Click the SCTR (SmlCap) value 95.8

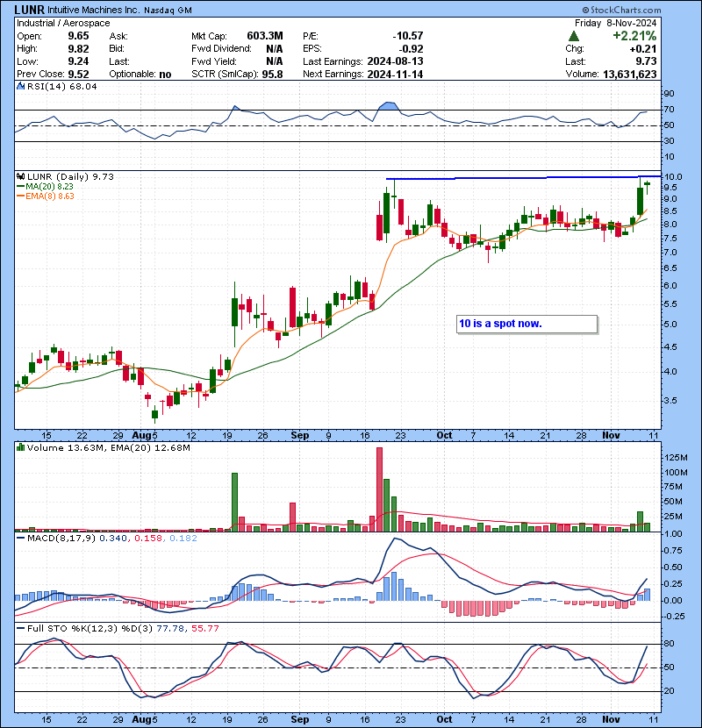(x=272, y=74)
